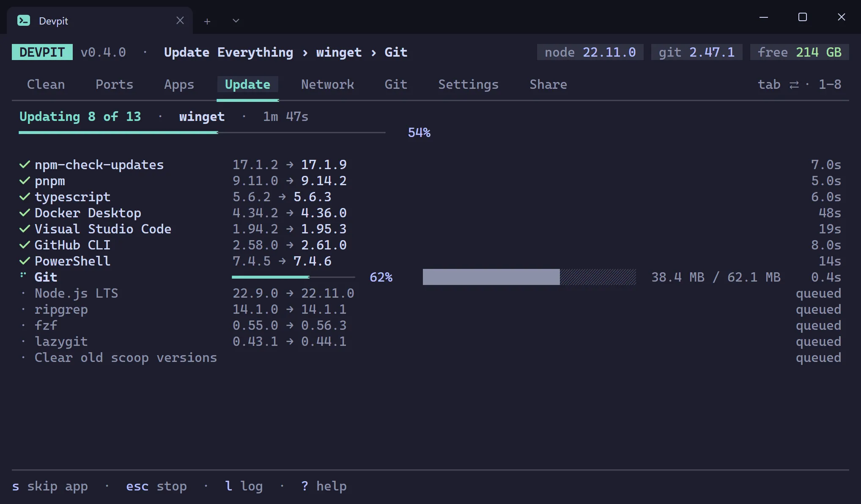The height and width of the screenshot is (504, 861).
Task: Select 'Clear old scoop versions' row
Action: pyautogui.click(x=430, y=357)
